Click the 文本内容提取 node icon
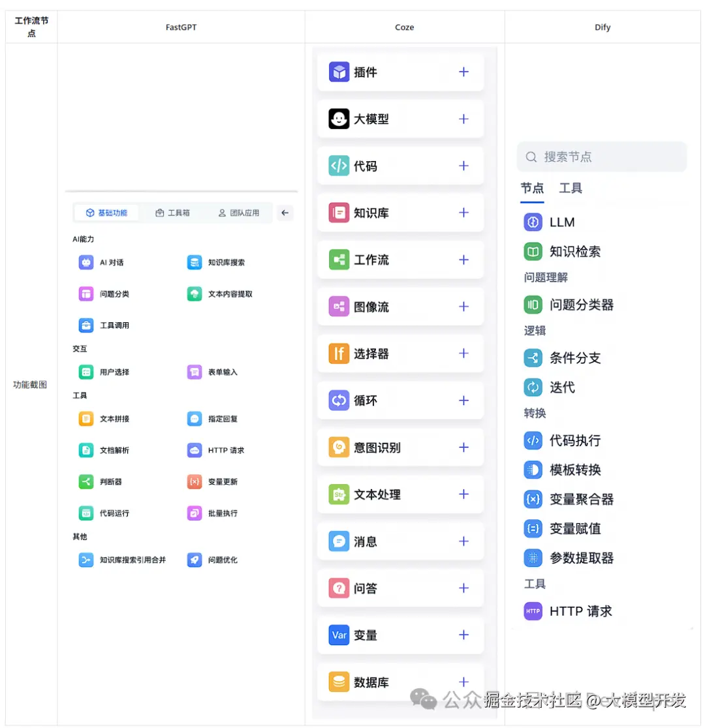705x728 pixels. (195, 294)
